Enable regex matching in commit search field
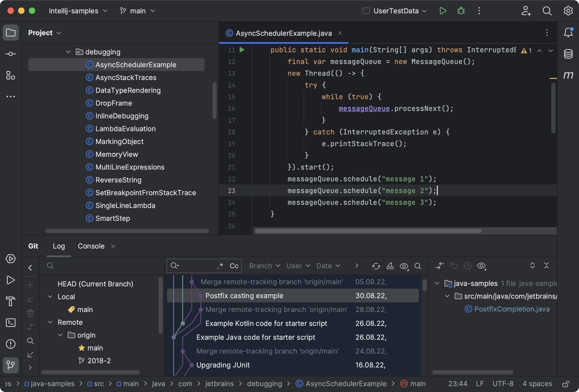 click(220, 266)
